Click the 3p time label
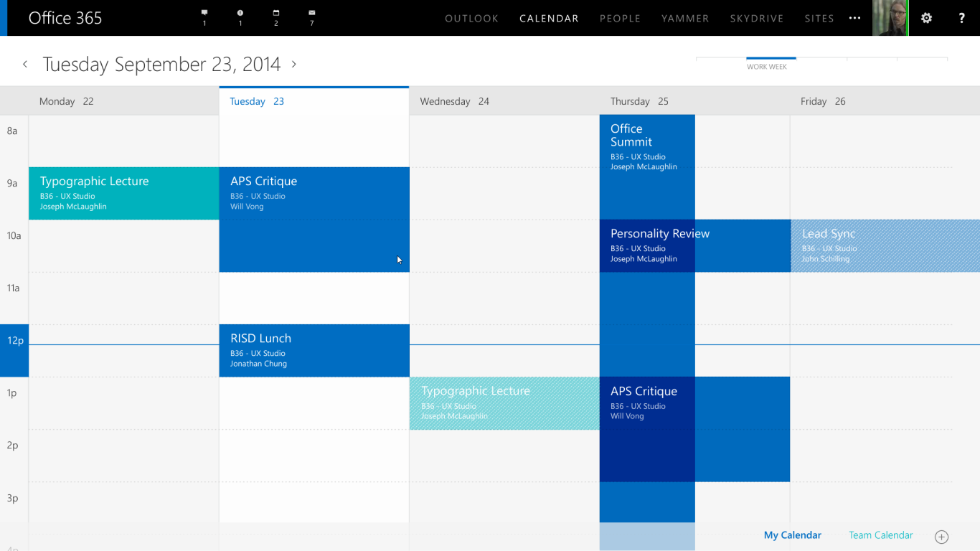The image size is (980, 551). [x=12, y=498]
